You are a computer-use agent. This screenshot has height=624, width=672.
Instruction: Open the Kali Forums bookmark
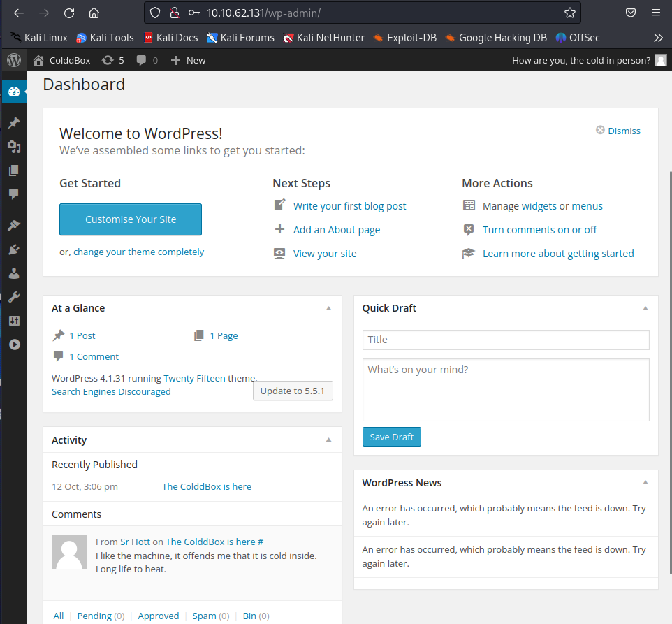240,38
